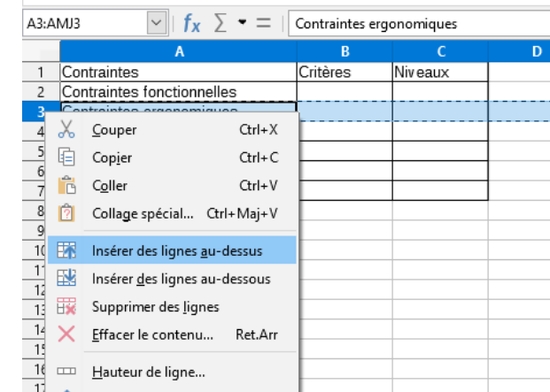The image size is (550, 392).
Task: Choose Insérer des lignes au-dessous
Action: coord(181,279)
